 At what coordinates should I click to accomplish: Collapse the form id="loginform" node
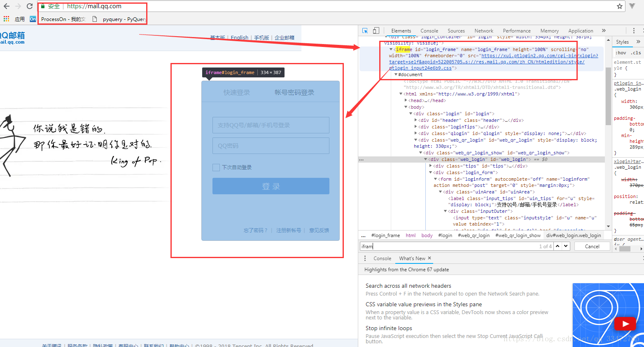(435, 179)
